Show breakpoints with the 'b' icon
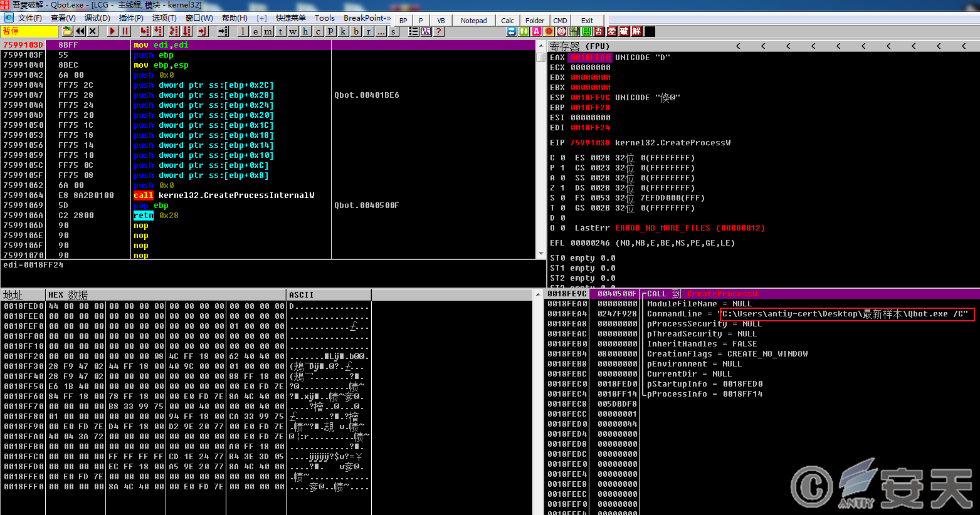Screen dimensions: 980x515 [x=356, y=31]
